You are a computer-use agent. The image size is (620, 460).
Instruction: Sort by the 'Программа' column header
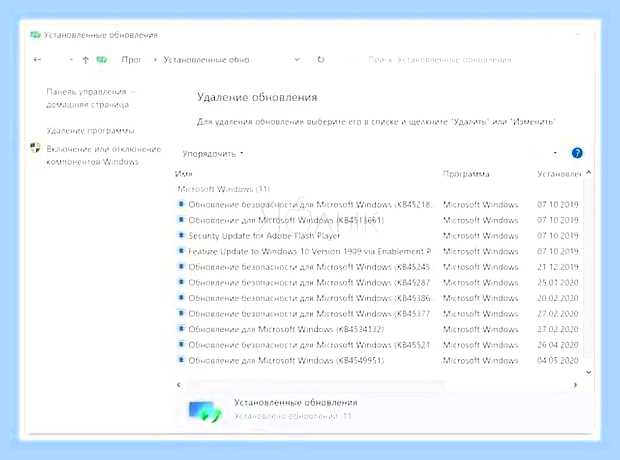pyautogui.click(x=466, y=174)
